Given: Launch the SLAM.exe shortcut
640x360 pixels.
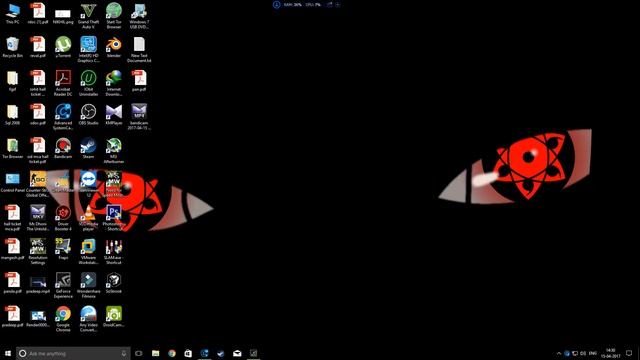Looking at the screenshot, I should click(x=114, y=252).
